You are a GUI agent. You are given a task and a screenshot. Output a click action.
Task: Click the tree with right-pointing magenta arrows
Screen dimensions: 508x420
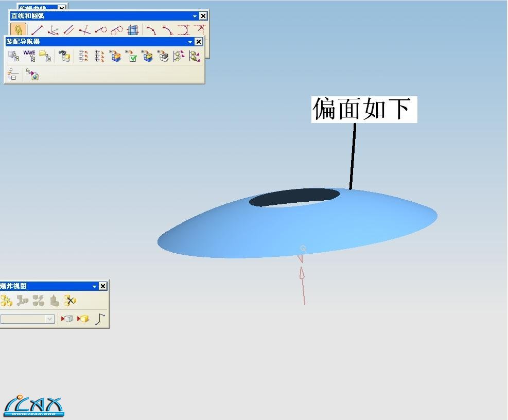pos(179,56)
